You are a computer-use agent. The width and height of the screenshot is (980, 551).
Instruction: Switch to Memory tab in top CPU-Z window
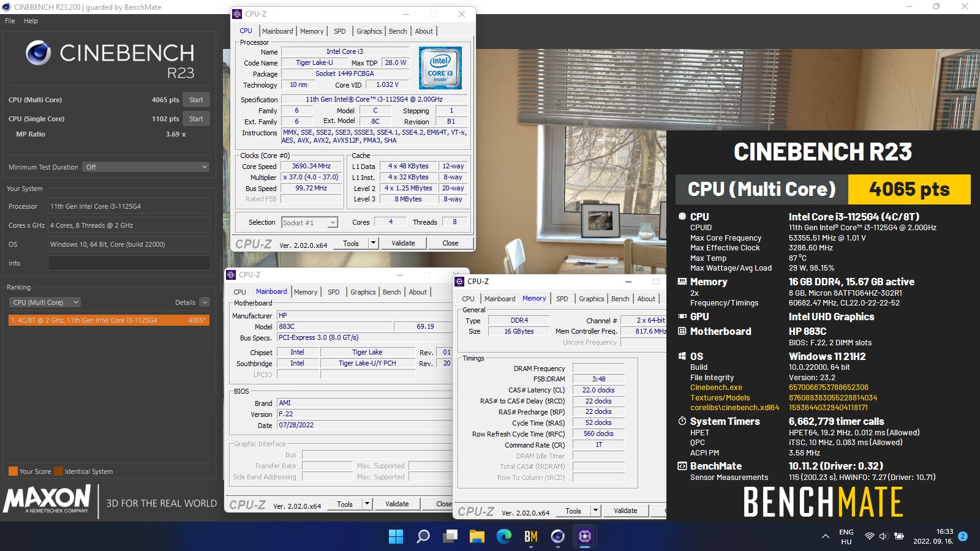pyautogui.click(x=312, y=31)
